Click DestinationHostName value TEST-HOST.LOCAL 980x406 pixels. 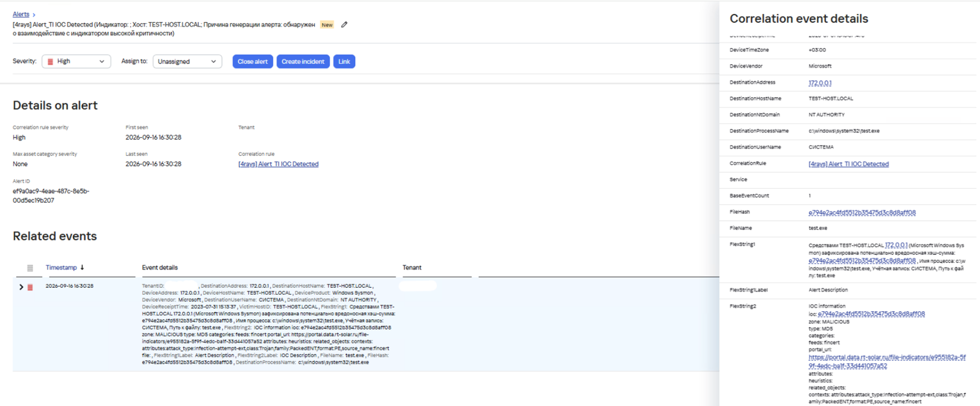831,99
